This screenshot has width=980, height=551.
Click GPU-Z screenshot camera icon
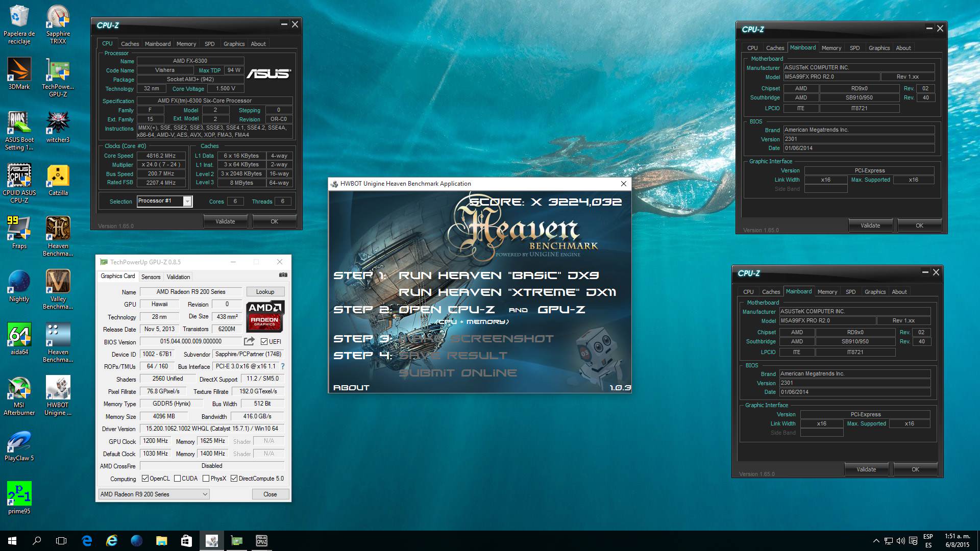click(x=283, y=275)
